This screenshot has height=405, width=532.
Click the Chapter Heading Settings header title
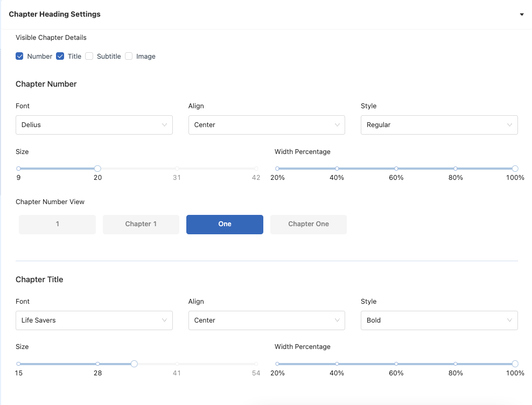54,14
